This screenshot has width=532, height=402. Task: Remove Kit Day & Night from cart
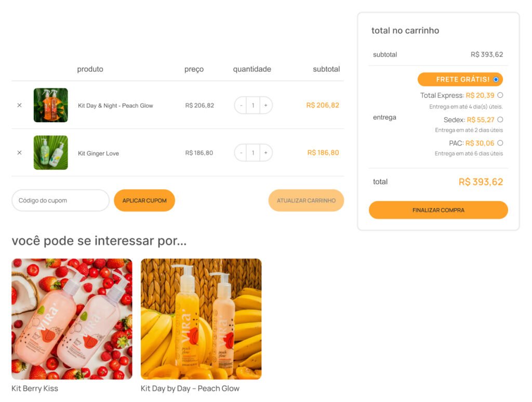click(19, 105)
